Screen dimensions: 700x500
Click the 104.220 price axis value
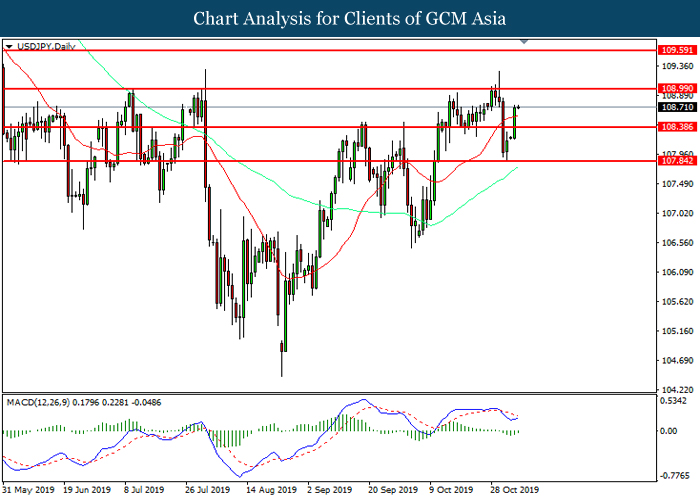pyautogui.click(x=677, y=390)
